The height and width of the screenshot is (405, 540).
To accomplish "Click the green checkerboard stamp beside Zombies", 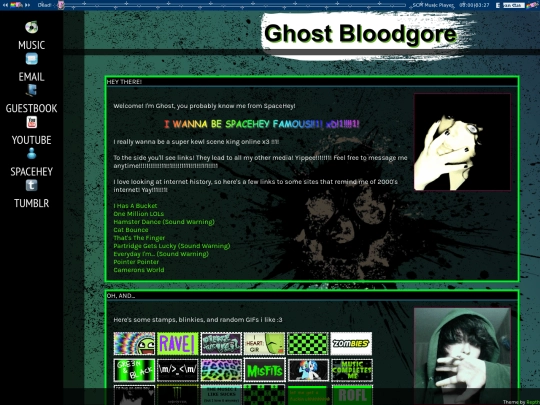I will (308, 343).
